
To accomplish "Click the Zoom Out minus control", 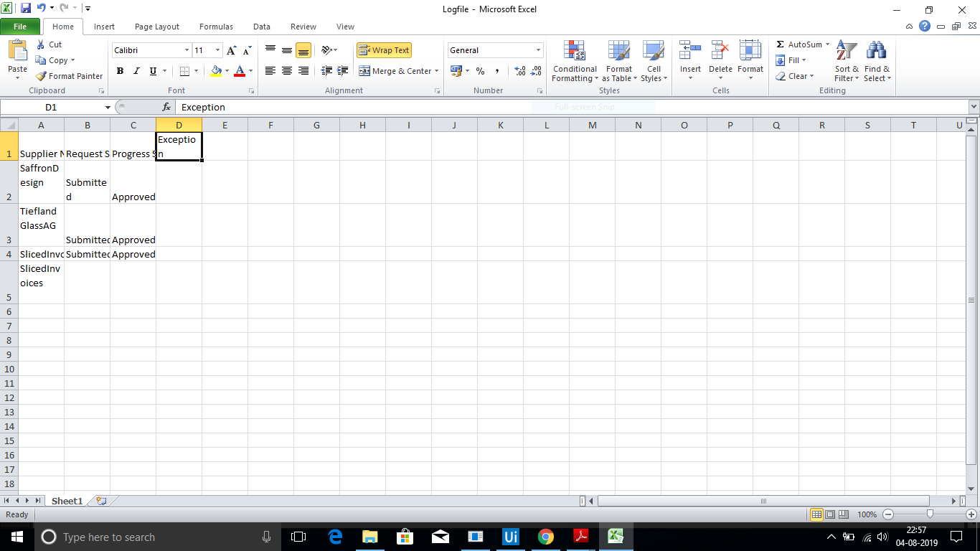I will point(887,514).
